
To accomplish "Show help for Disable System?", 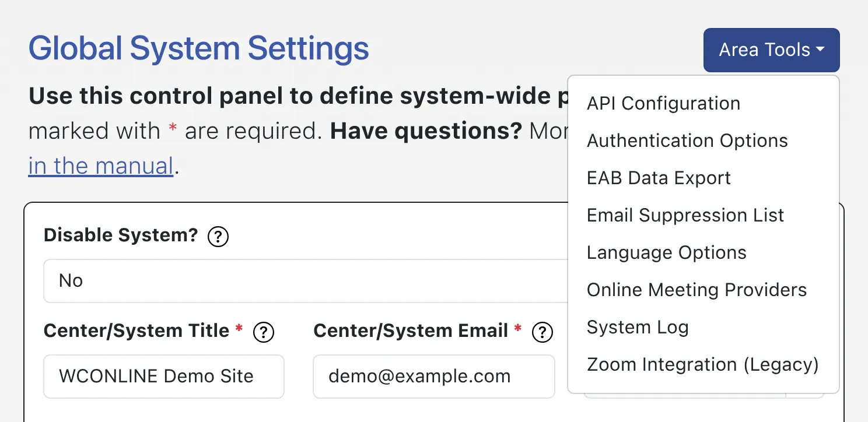I will 218,237.
